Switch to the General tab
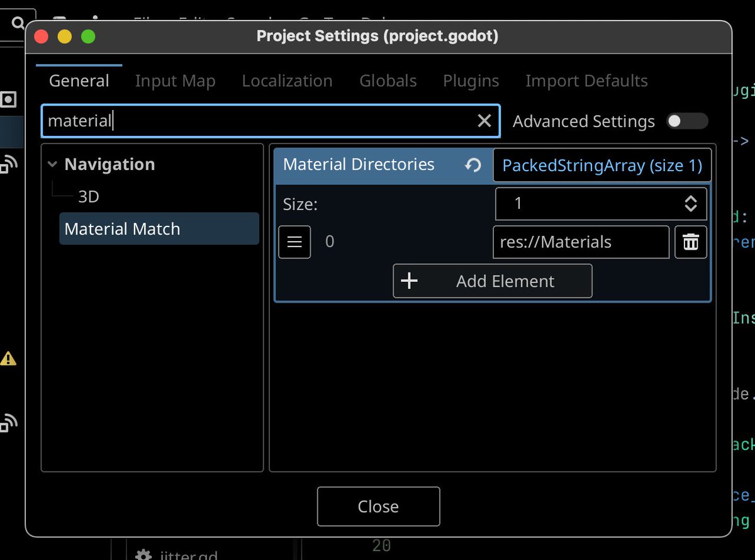The width and height of the screenshot is (755, 560). coord(79,81)
